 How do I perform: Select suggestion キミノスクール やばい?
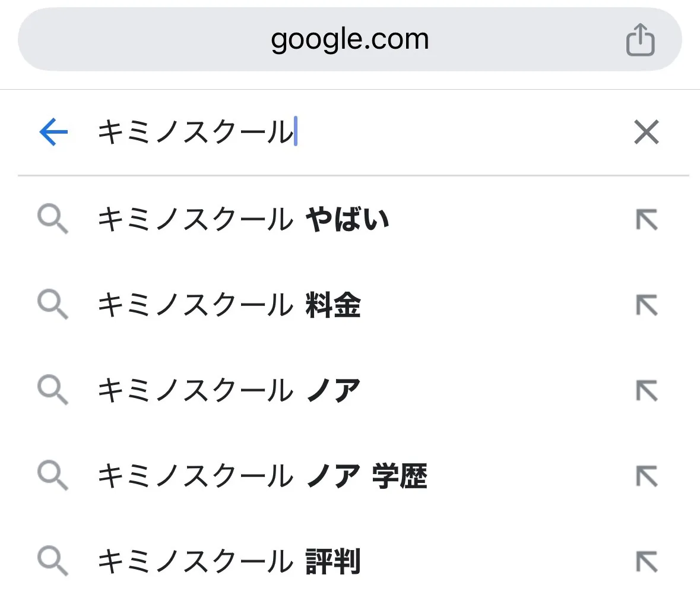243,220
